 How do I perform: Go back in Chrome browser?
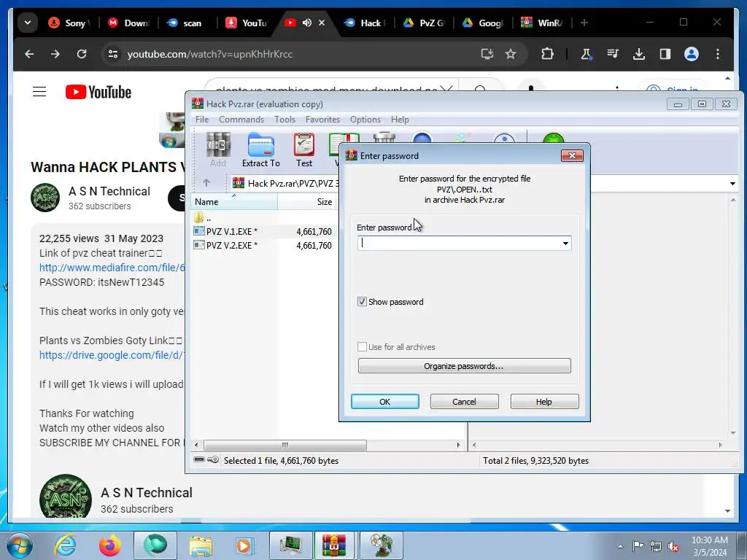click(29, 54)
